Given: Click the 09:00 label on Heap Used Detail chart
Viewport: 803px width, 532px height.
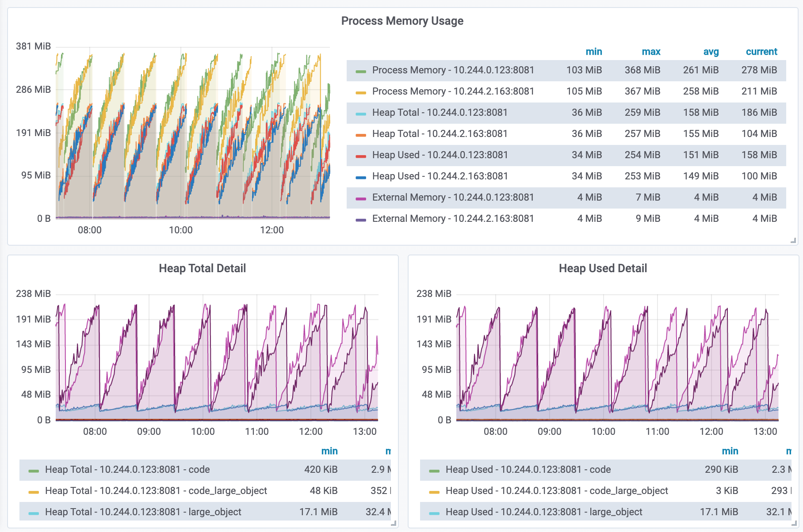Looking at the screenshot, I should coord(550,432).
